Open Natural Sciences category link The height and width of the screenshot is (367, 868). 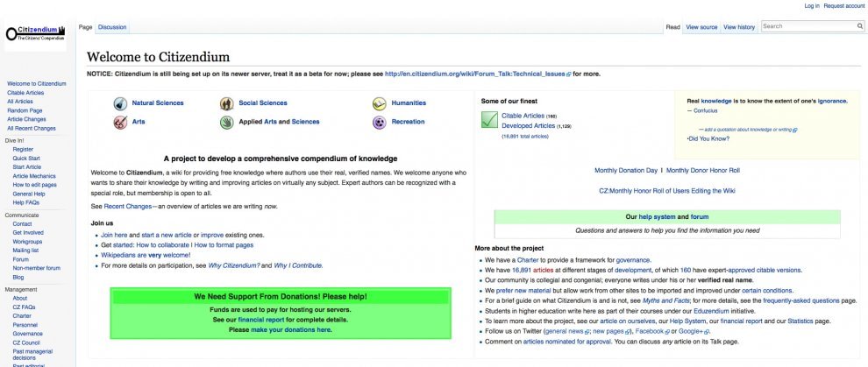click(x=157, y=102)
